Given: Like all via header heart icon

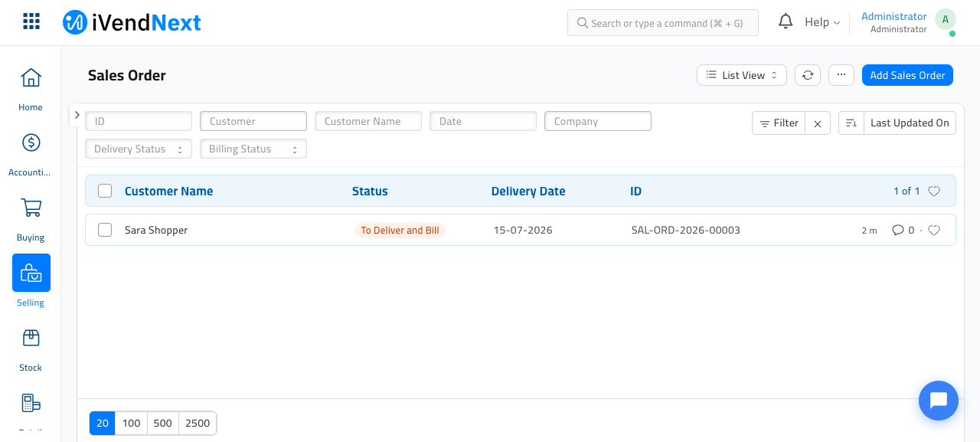Looking at the screenshot, I should point(934,192).
